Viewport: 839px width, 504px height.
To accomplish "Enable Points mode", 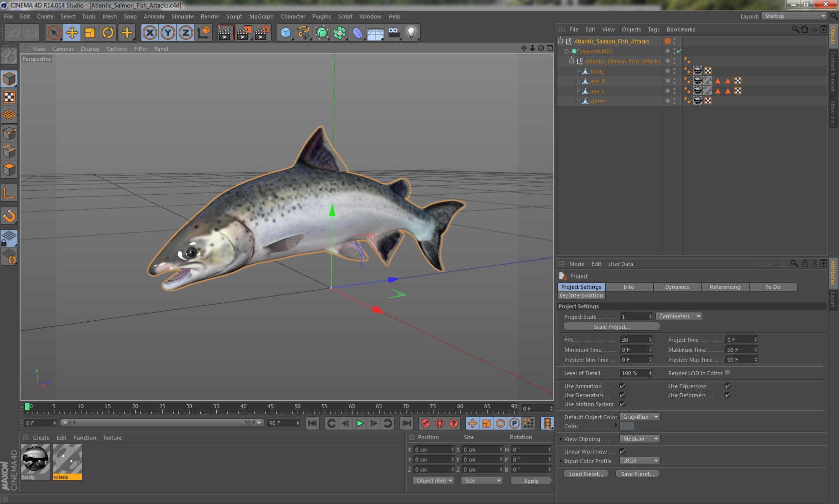I will point(9,134).
